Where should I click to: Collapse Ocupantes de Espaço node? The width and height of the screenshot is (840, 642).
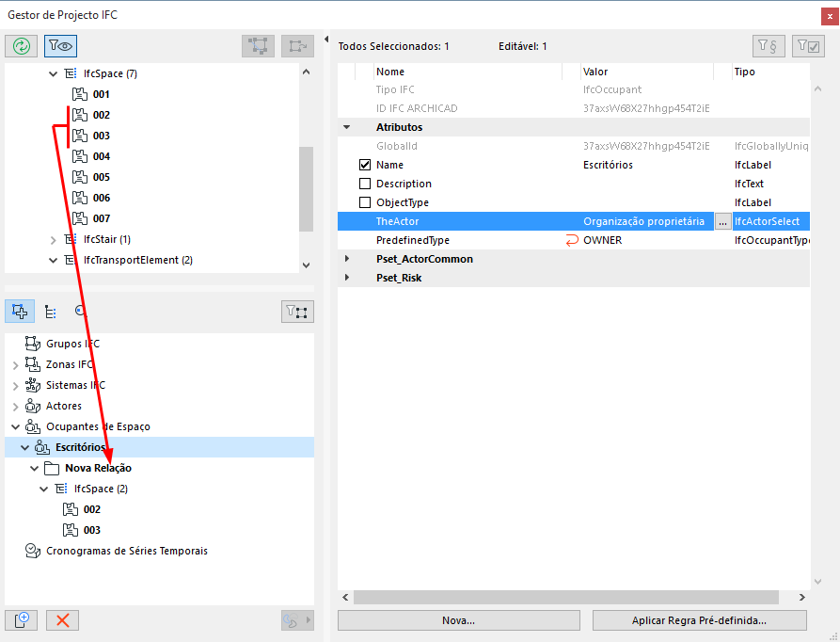(x=16, y=427)
